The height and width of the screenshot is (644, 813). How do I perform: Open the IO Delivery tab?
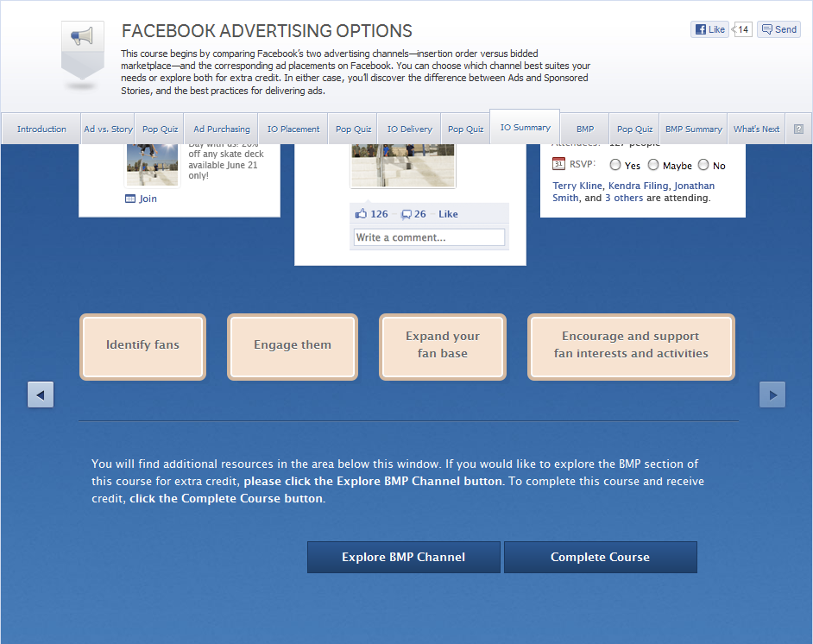click(410, 129)
